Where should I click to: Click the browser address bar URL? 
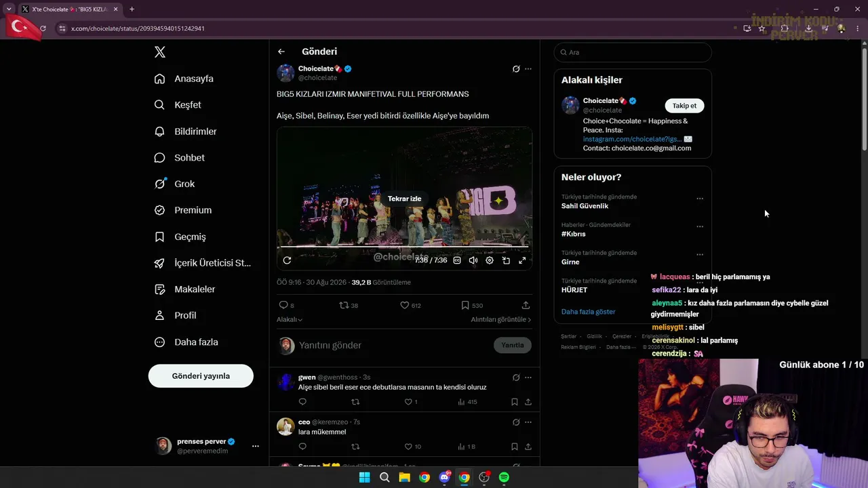pos(138,28)
